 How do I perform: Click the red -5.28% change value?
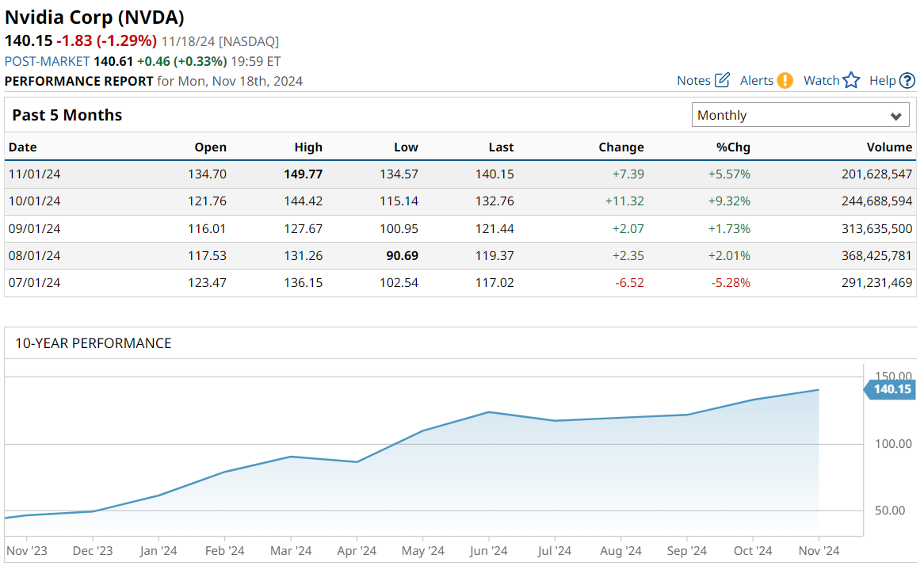pos(731,283)
